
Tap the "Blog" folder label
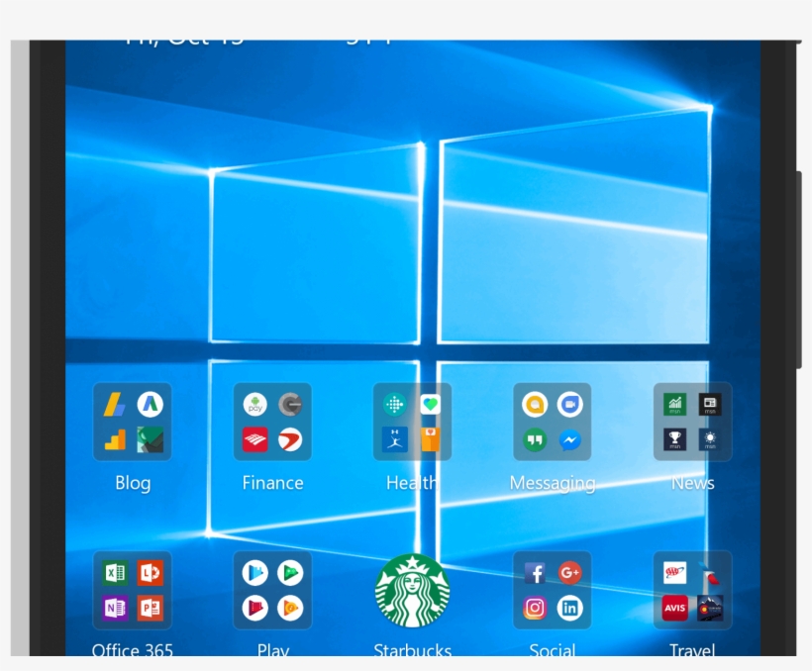click(x=133, y=483)
